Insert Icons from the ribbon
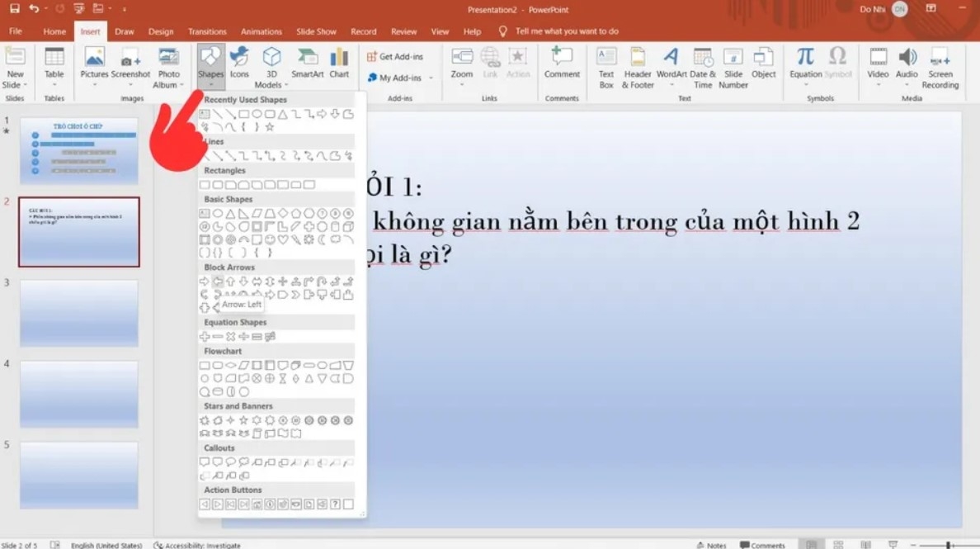Viewport: 980px width, 549px height. [239, 63]
